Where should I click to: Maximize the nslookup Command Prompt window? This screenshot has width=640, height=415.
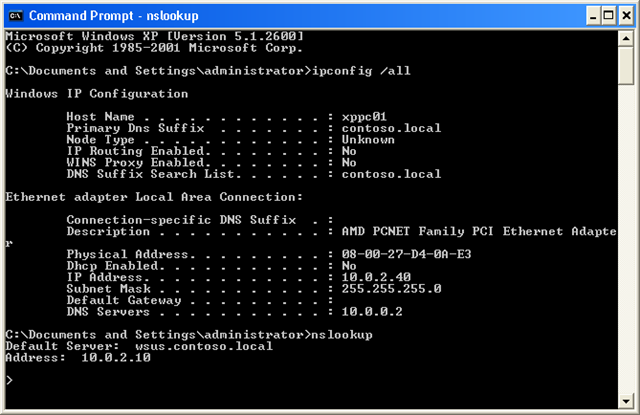[603, 15]
